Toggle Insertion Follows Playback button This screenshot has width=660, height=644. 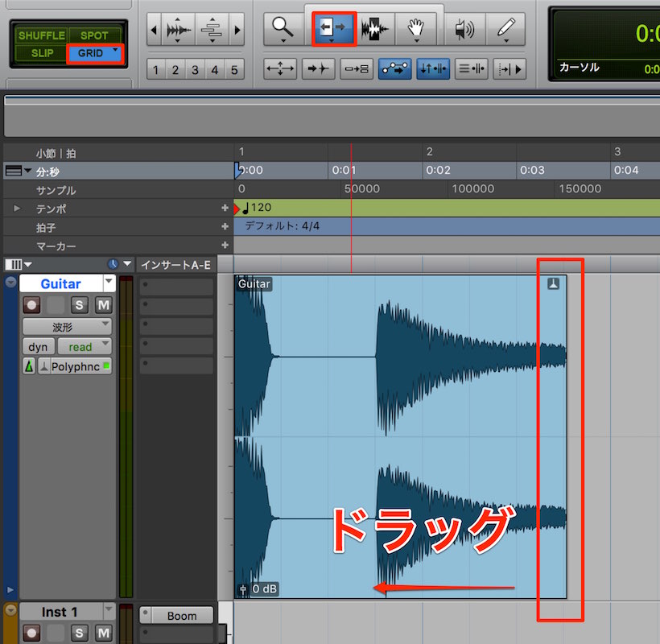509,68
